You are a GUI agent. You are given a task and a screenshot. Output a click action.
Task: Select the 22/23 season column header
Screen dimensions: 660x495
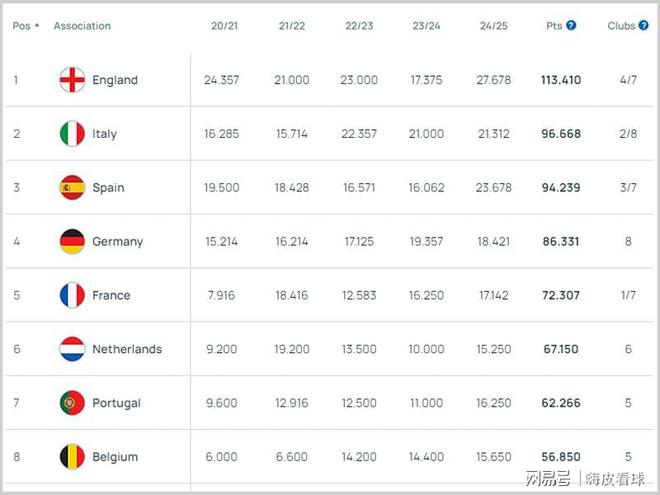click(357, 26)
